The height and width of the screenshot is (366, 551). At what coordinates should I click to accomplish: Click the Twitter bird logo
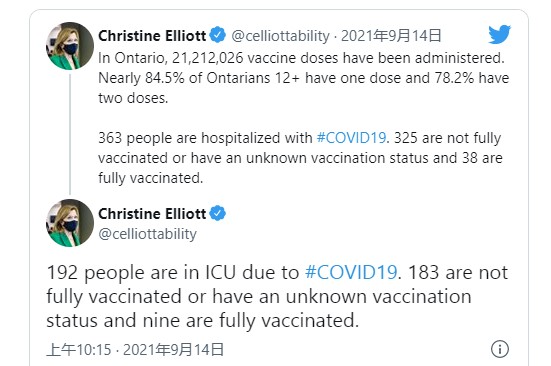pos(499,34)
